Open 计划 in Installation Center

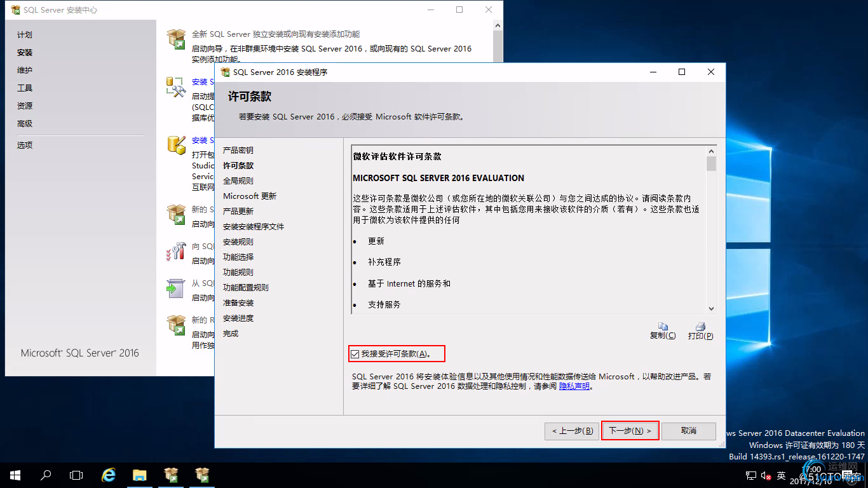coord(25,35)
